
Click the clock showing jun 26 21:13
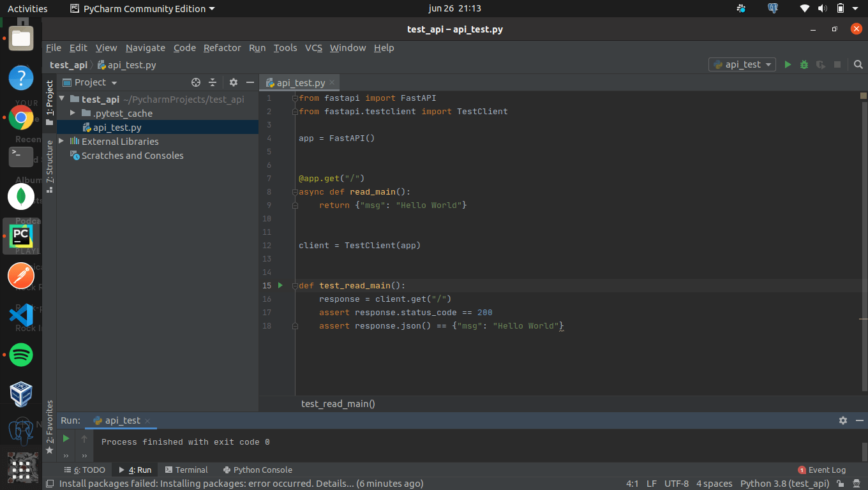(x=455, y=8)
